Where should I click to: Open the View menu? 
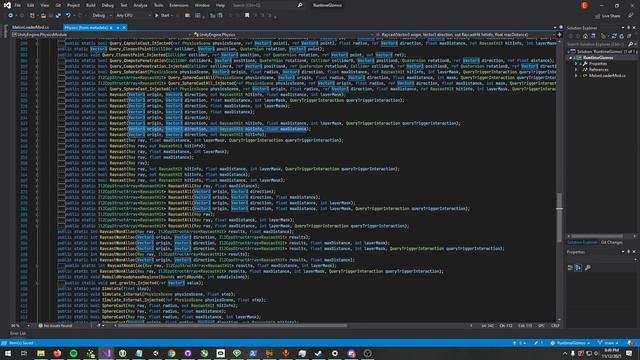(x=44, y=5)
